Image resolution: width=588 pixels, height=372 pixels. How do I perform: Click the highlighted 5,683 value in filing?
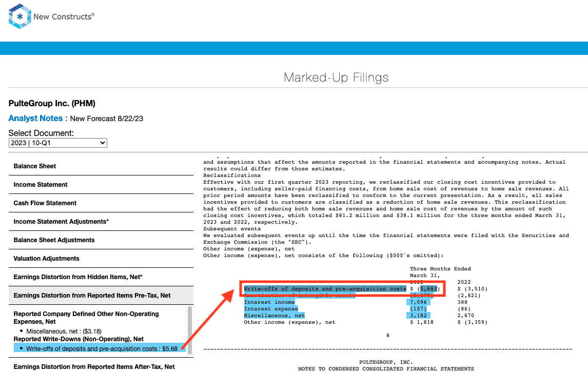pos(428,289)
